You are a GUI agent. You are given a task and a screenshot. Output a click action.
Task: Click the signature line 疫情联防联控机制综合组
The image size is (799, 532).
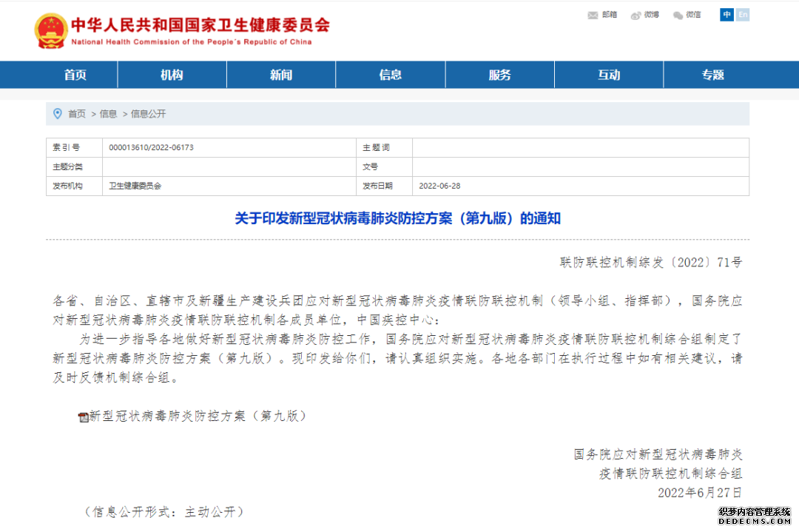click(x=670, y=474)
